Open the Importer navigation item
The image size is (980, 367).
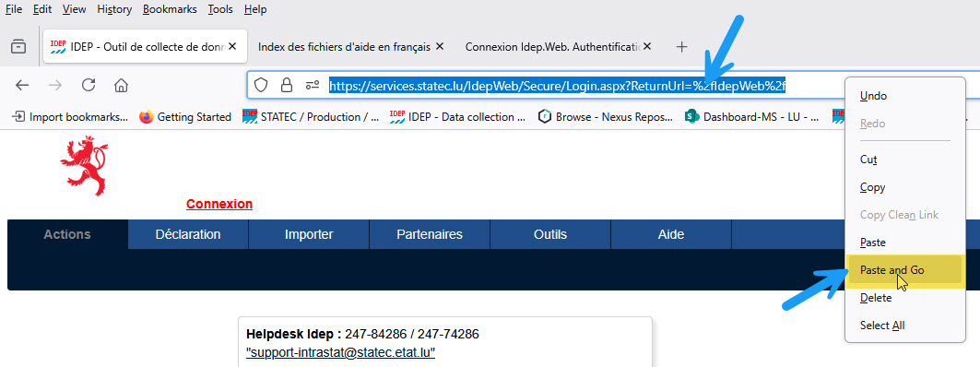pyautogui.click(x=309, y=234)
